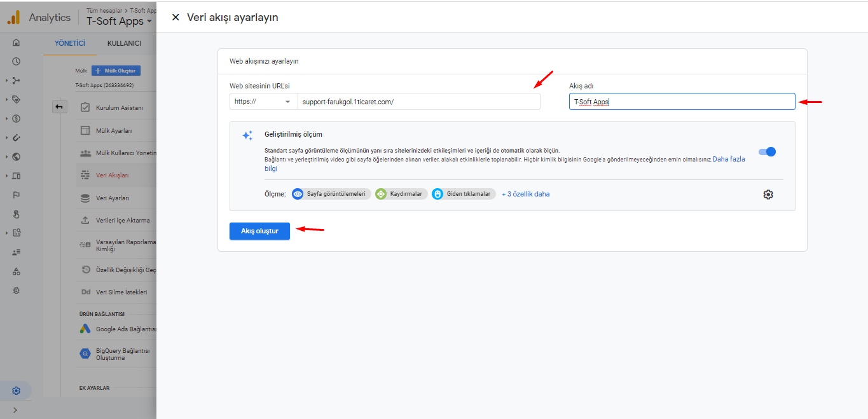Open the demographics globe icon in sidebar
The height and width of the screenshot is (419, 868).
pos(17,156)
